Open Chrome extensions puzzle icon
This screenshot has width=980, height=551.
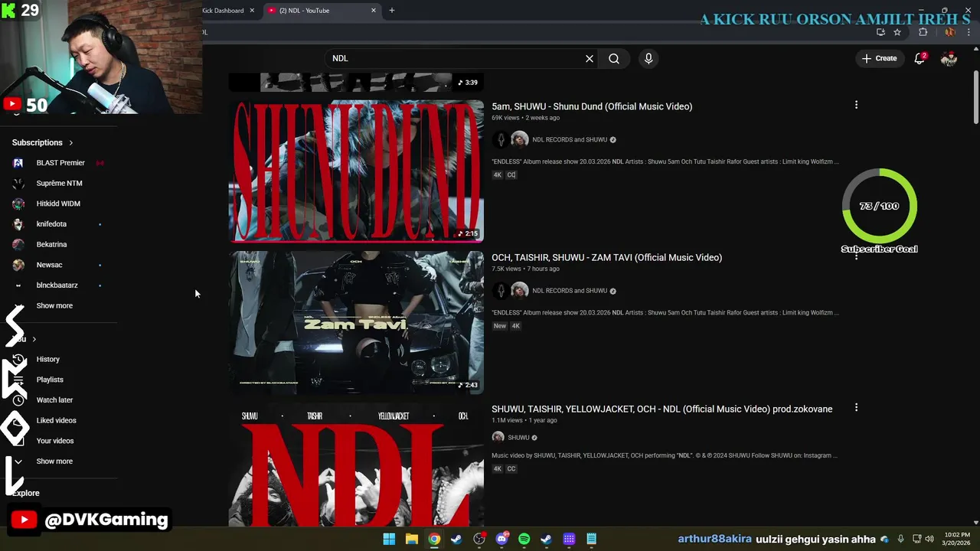[x=923, y=32]
